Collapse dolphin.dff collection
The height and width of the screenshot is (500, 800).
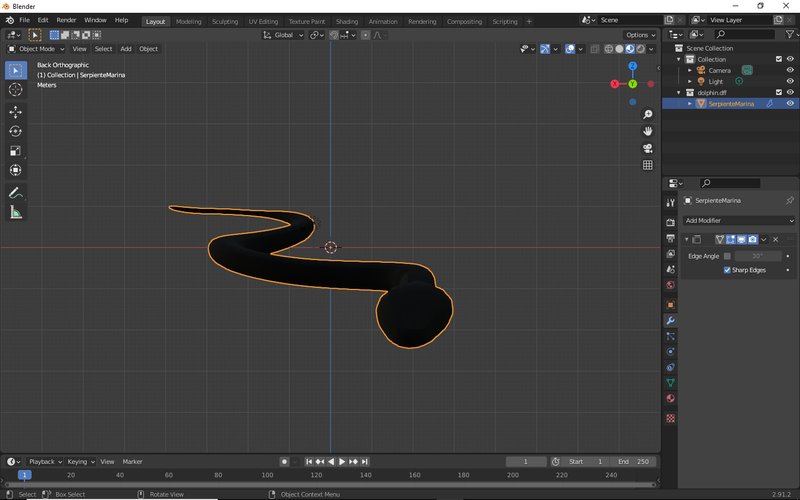679,92
